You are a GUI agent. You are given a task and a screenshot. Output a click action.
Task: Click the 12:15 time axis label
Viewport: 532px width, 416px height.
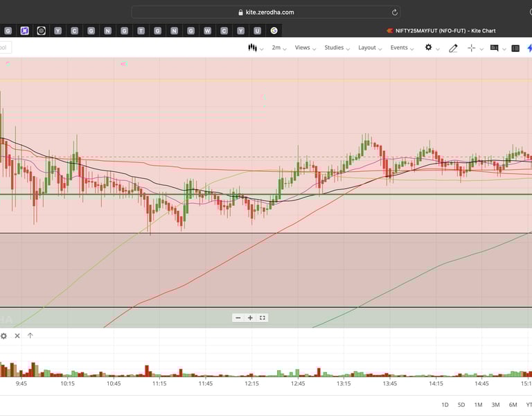[251, 383]
